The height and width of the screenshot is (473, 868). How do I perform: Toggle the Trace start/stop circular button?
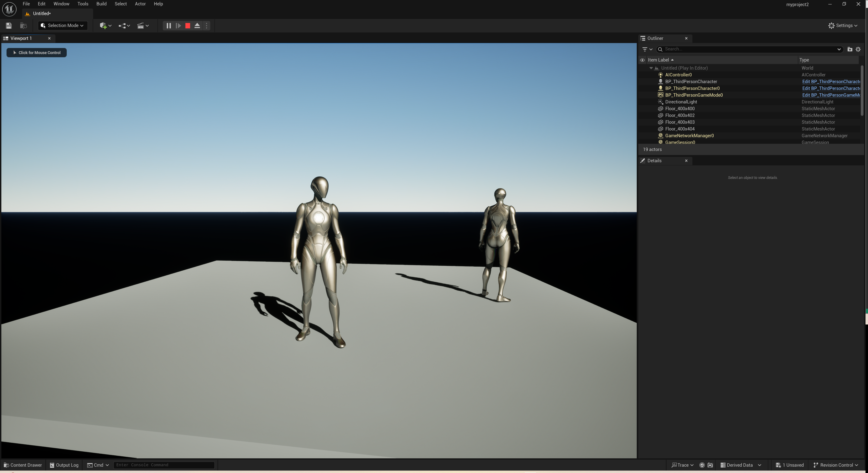click(702, 465)
